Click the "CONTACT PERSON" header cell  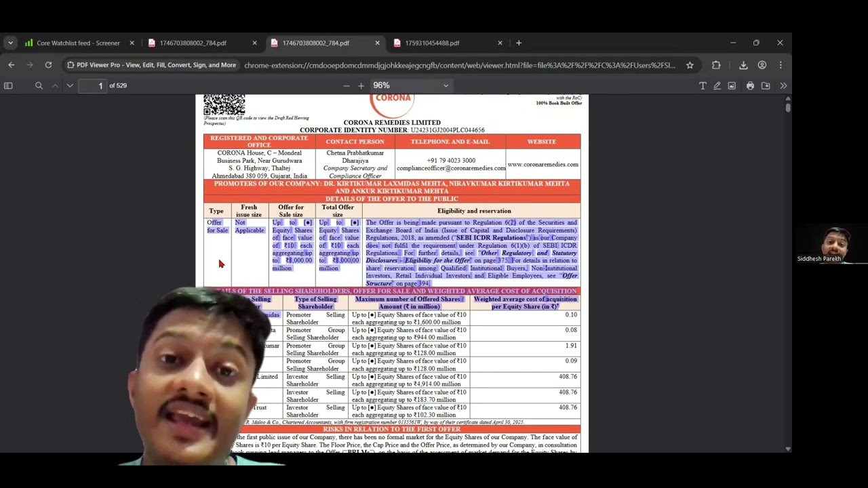coord(355,141)
